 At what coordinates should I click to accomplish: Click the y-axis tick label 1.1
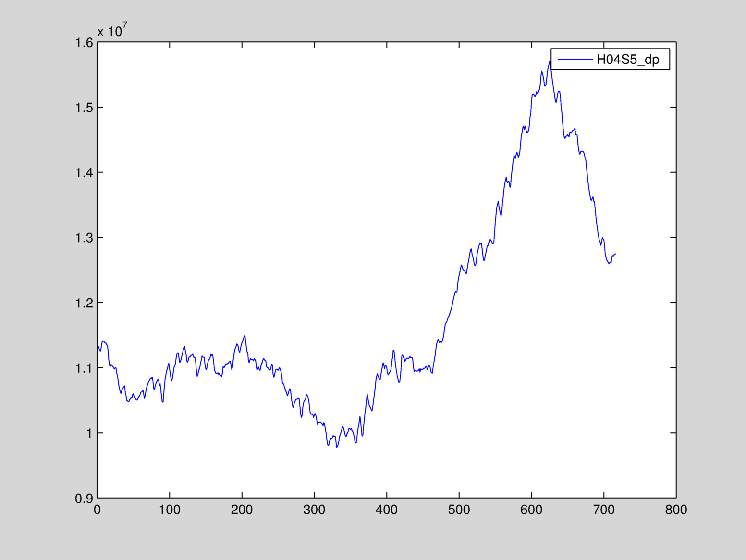pyautogui.click(x=84, y=368)
